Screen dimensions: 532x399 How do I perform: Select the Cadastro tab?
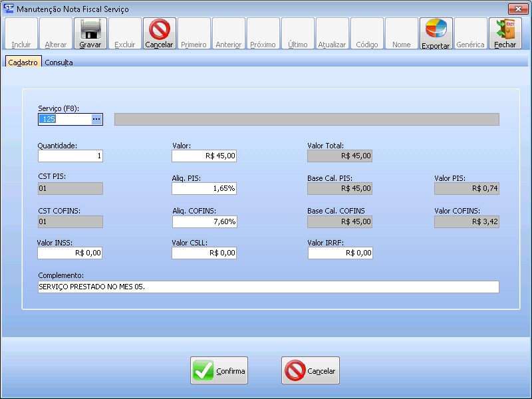pyautogui.click(x=23, y=63)
